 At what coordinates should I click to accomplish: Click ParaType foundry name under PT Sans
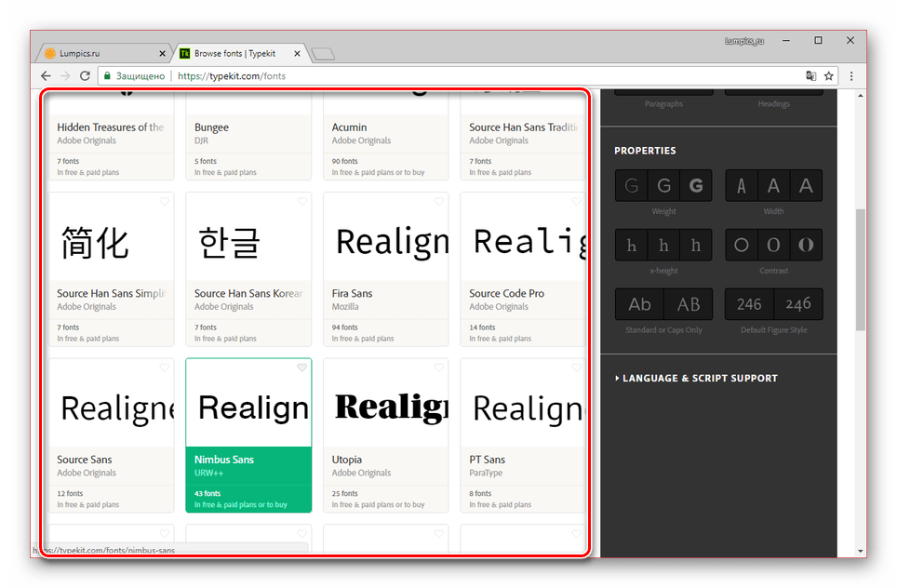pos(486,473)
